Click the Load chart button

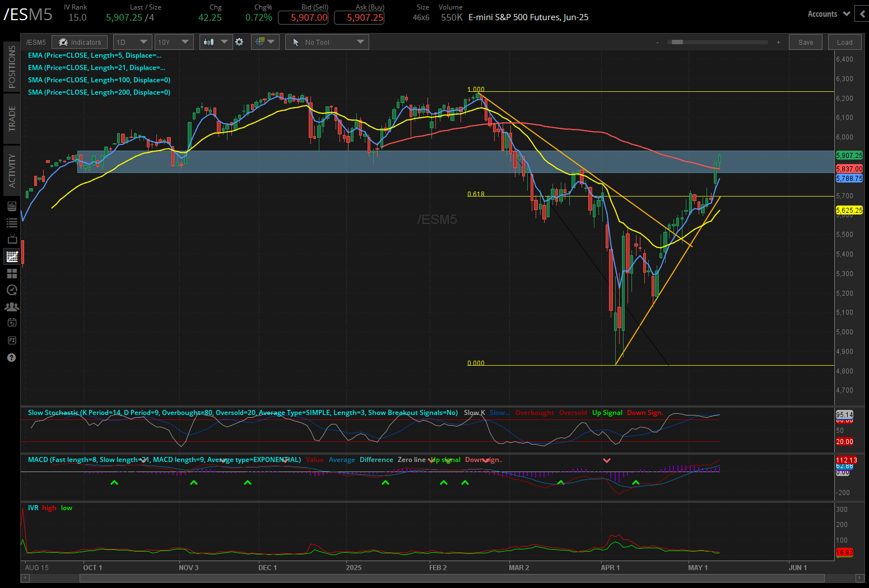tap(844, 41)
